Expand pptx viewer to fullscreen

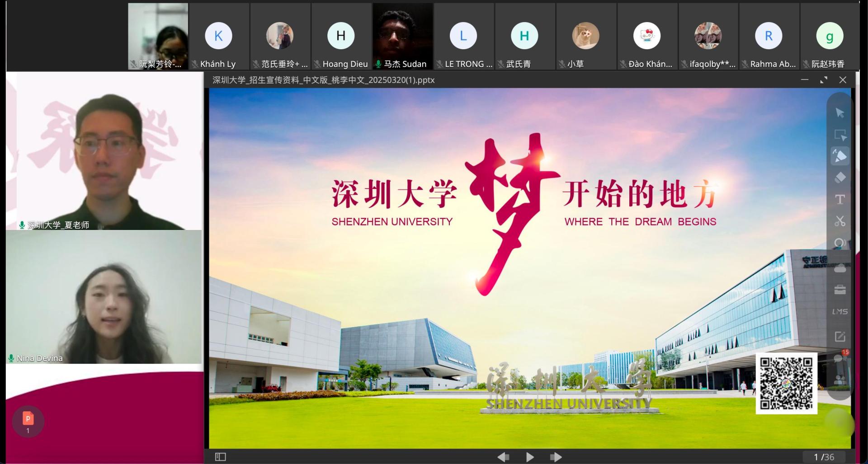click(824, 80)
